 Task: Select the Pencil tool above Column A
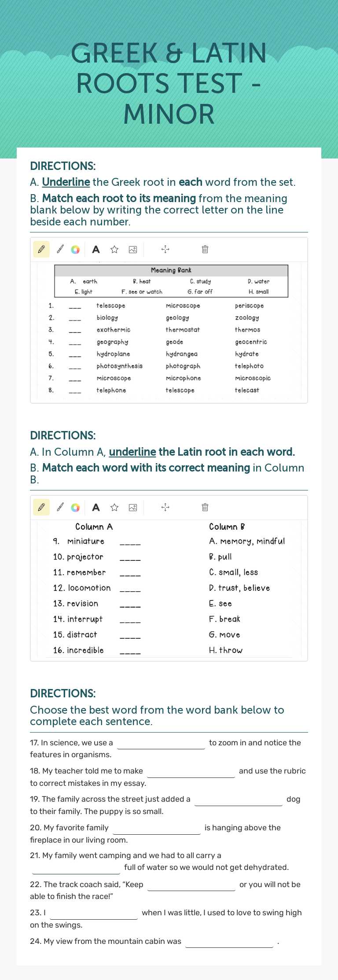pyautogui.click(x=41, y=507)
